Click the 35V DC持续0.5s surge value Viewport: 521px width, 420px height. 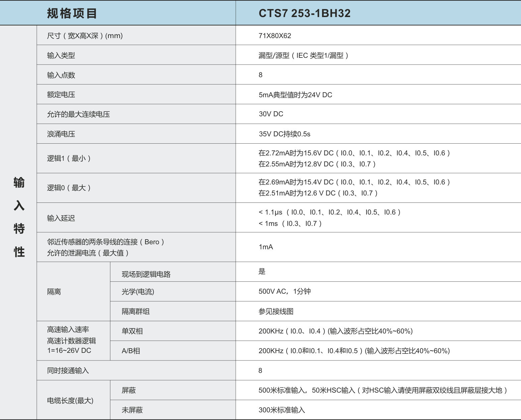pos(284,134)
